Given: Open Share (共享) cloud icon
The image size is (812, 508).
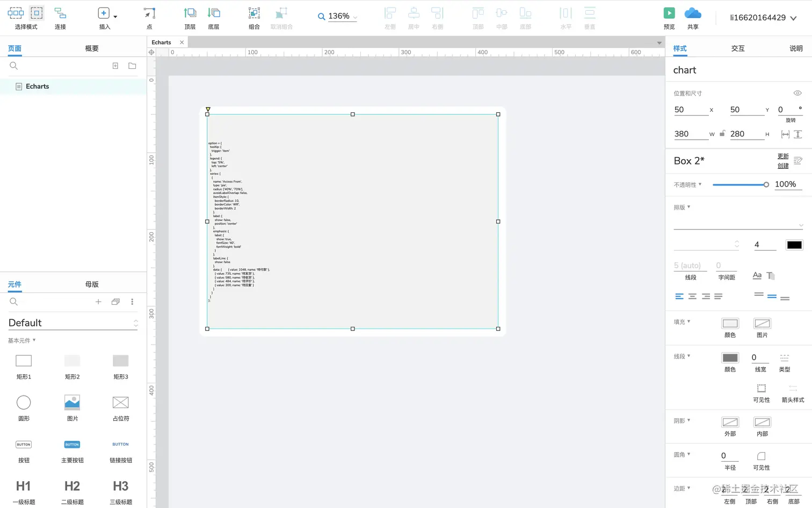Looking at the screenshot, I should 693,13.
